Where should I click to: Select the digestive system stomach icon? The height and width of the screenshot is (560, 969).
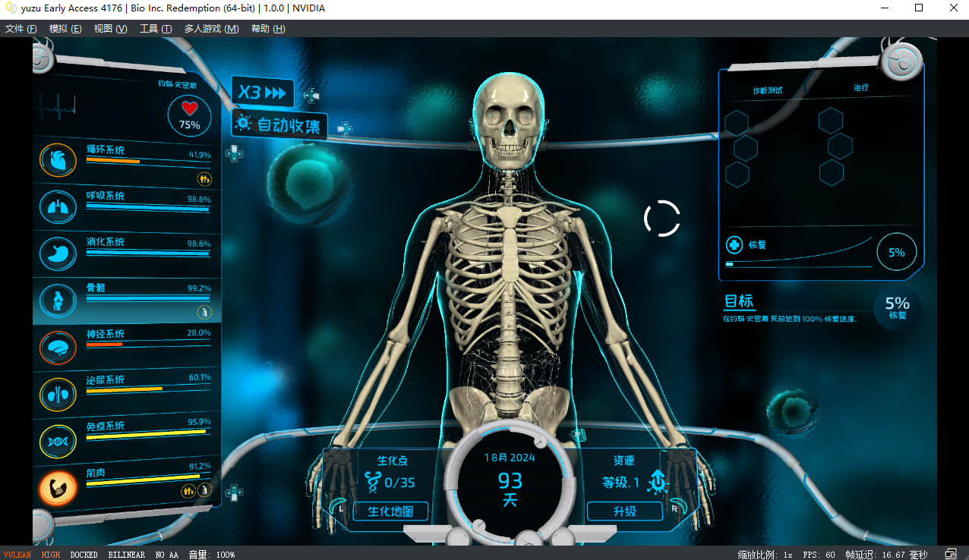tap(58, 253)
